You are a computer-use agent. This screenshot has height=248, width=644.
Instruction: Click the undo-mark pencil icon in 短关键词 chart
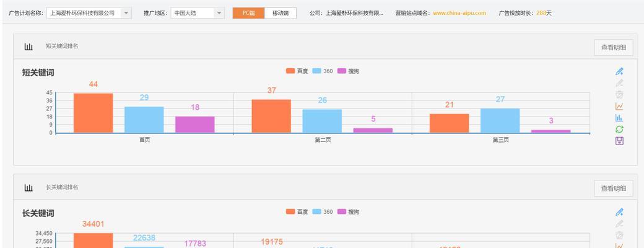(x=619, y=82)
